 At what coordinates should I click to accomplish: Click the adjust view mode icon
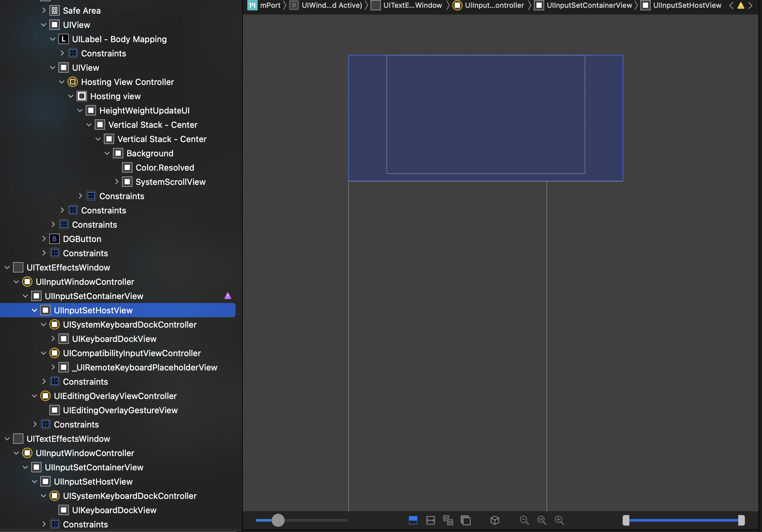click(x=448, y=520)
